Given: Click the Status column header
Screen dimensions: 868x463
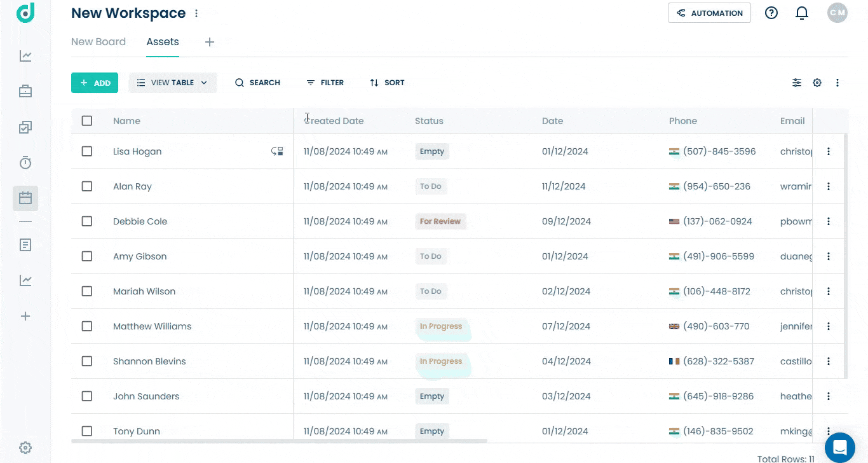Looking at the screenshot, I should coord(429,121).
